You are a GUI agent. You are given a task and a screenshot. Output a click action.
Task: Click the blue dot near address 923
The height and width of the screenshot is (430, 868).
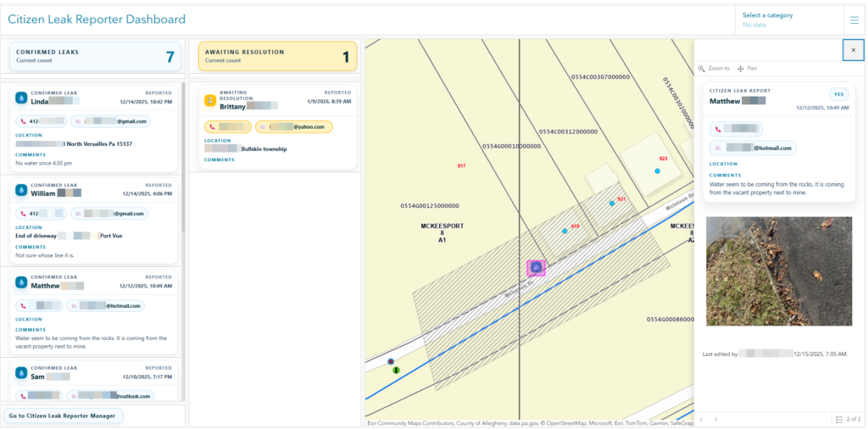tap(657, 171)
